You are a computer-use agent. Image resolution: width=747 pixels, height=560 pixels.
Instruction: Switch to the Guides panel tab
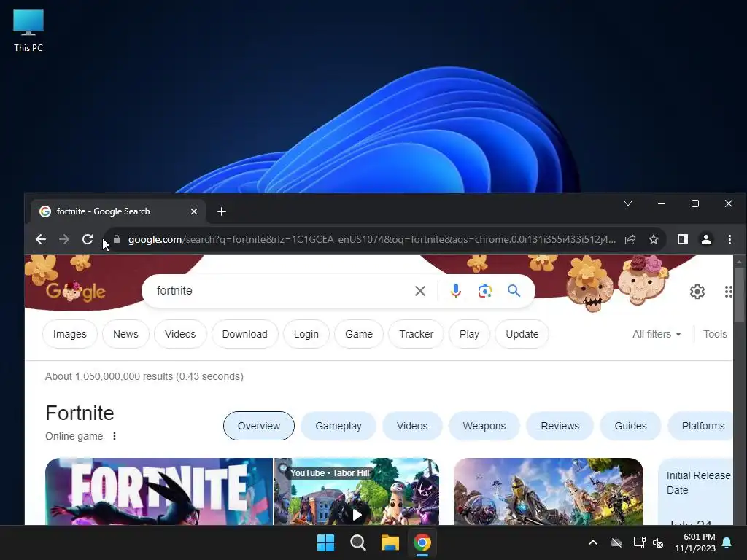(630, 426)
